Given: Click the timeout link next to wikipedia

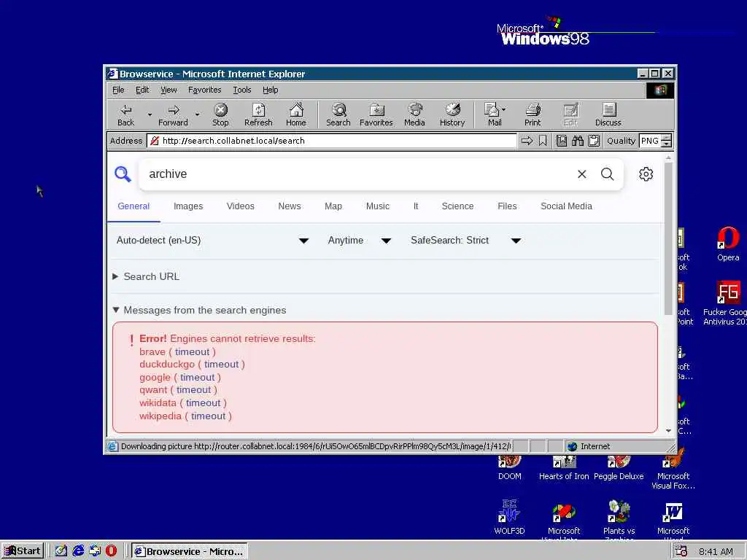Looking at the screenshot, I should click(x=208, y=416).
